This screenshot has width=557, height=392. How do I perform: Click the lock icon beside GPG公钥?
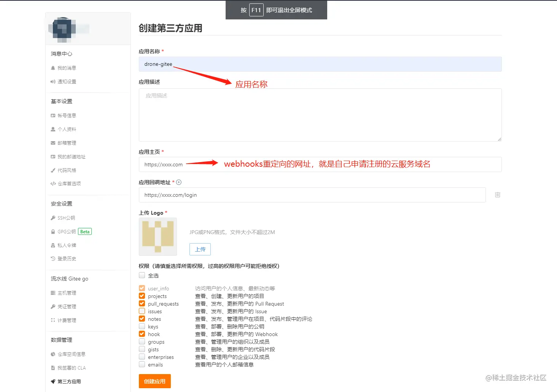pyautogui.click(x=53, y=232)
